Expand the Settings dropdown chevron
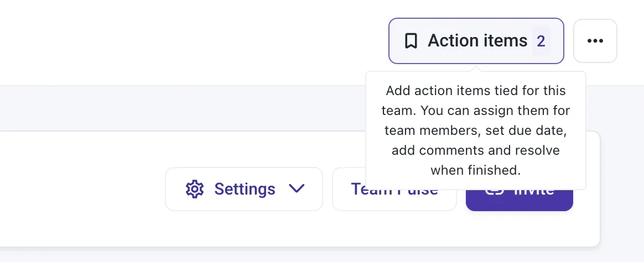 point(297,189)
